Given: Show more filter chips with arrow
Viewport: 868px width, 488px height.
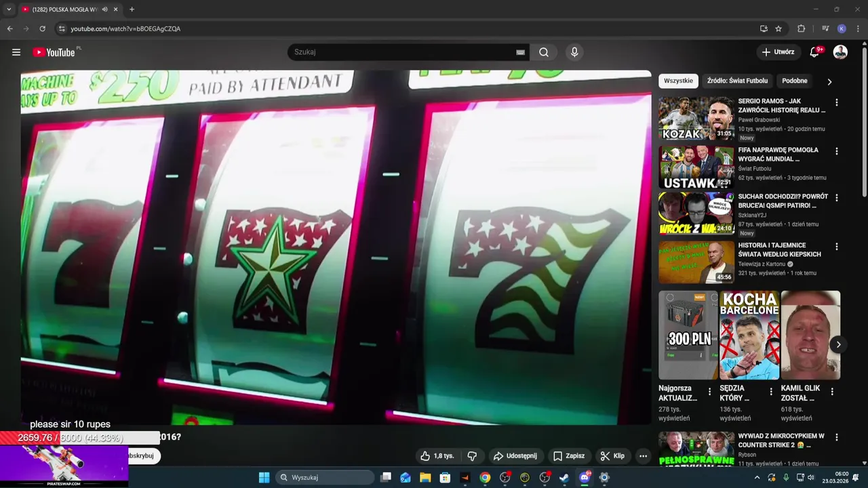Looking at the screenshot, I should pos(829,81).
